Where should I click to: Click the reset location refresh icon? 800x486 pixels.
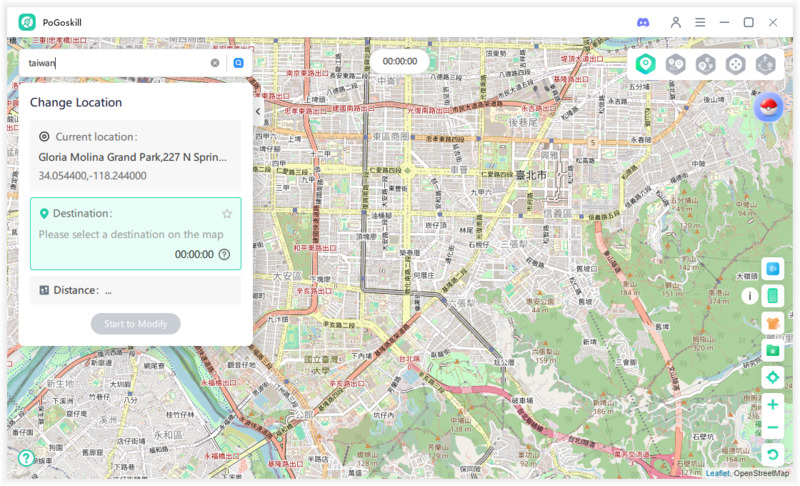point(772,454)
